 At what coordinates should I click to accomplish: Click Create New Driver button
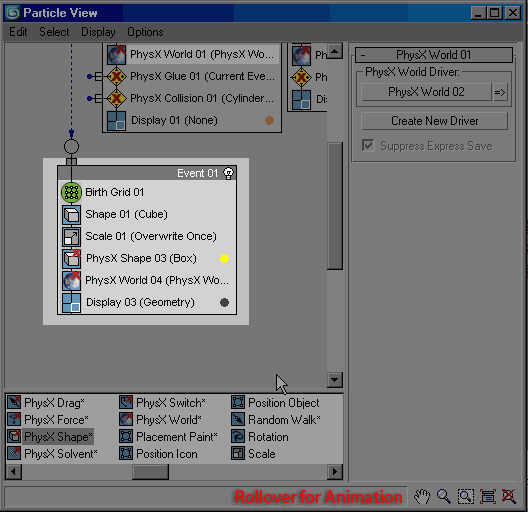pyautogui.click(x=434, y=121)
